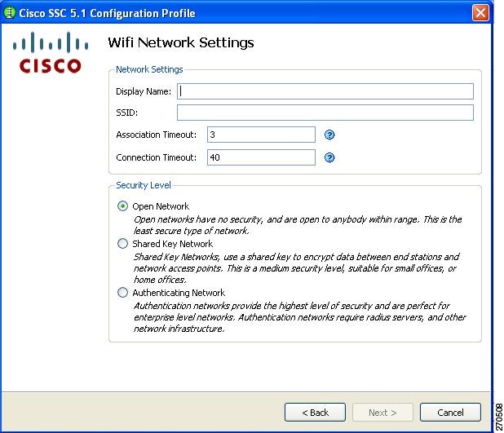Click the Display Name: label
Image resolution: width=504 pixels, height=433 pixels.
(x=144, y=91)
